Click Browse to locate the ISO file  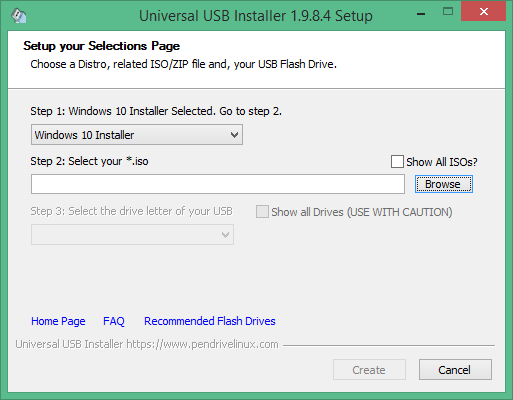click(444, 184)
